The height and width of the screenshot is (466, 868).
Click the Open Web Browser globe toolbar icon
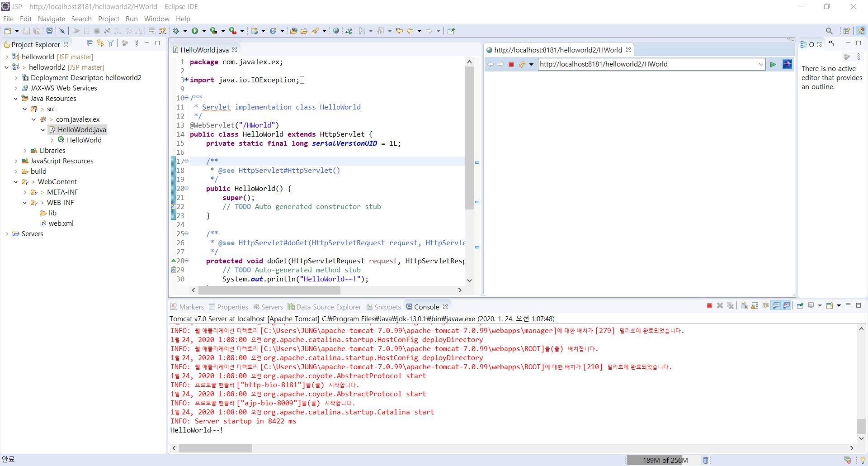336,31
